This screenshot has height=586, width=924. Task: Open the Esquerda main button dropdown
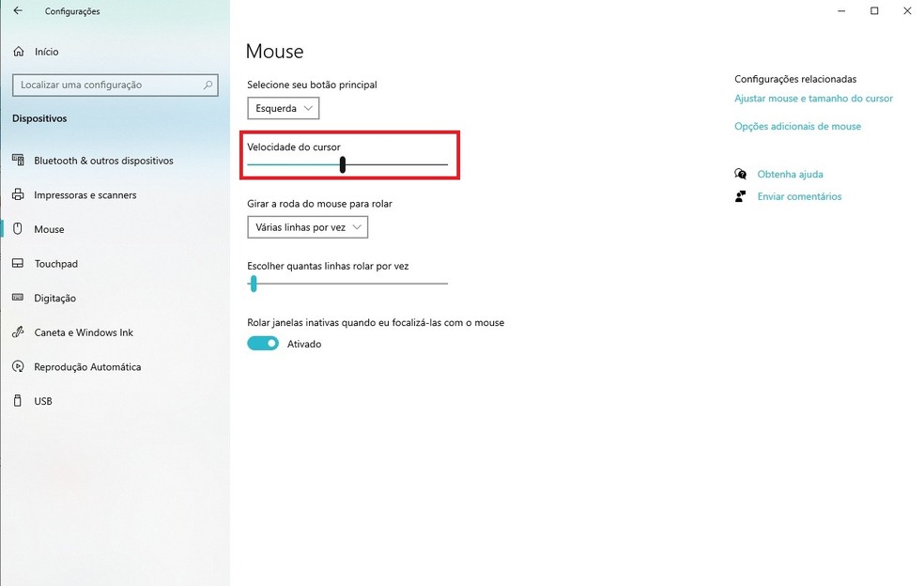point(284,109)
